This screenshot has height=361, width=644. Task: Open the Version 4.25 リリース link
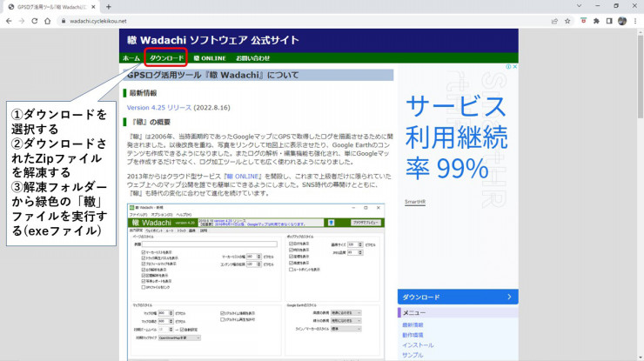159,108
